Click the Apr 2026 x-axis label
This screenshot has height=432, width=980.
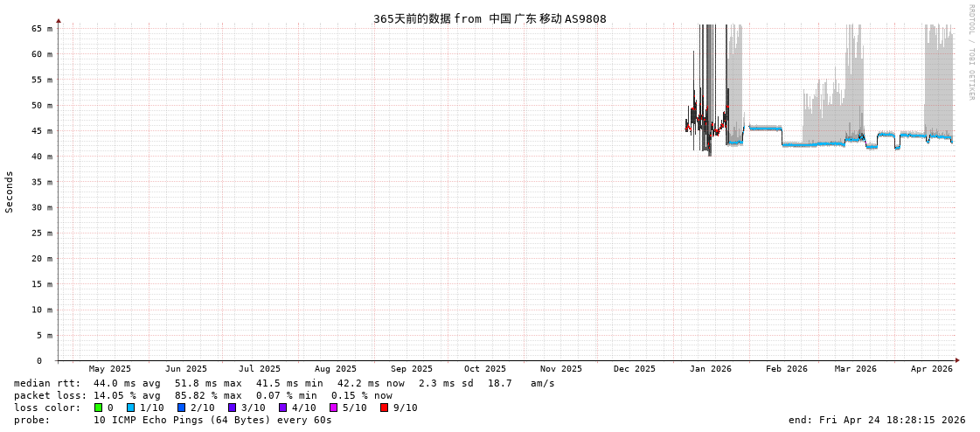(x=931, y=369)
